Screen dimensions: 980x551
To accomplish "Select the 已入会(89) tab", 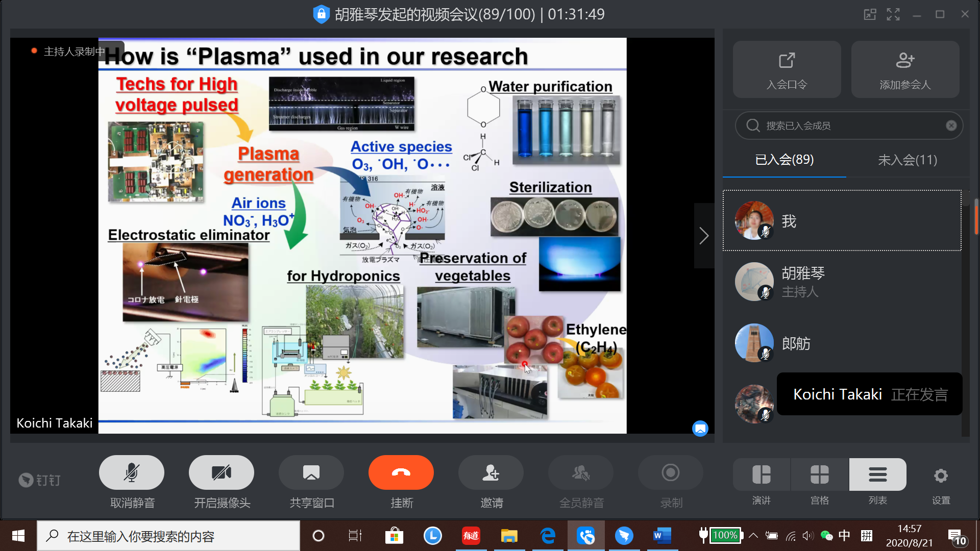I will (784, 160).
